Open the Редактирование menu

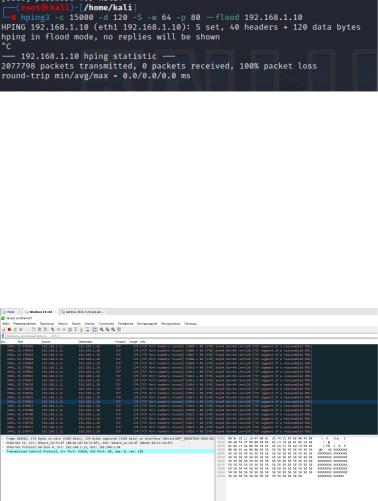[24, 323]
